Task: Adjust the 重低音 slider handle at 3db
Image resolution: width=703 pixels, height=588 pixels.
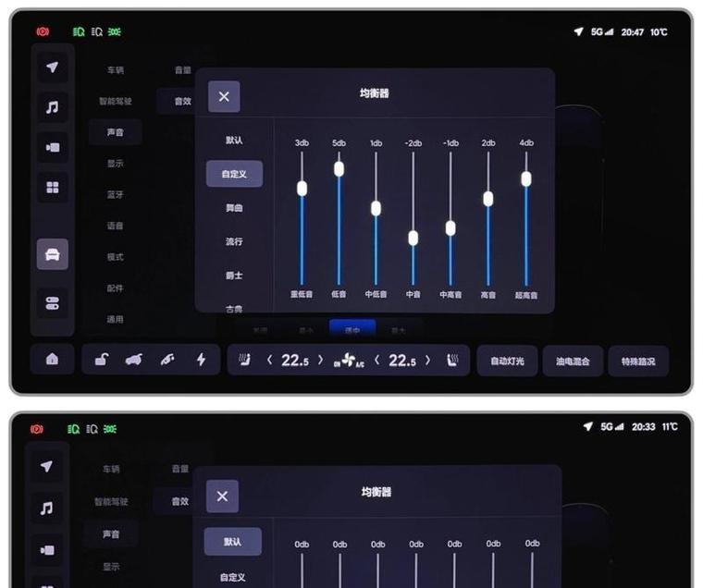Action: (302, 189)
